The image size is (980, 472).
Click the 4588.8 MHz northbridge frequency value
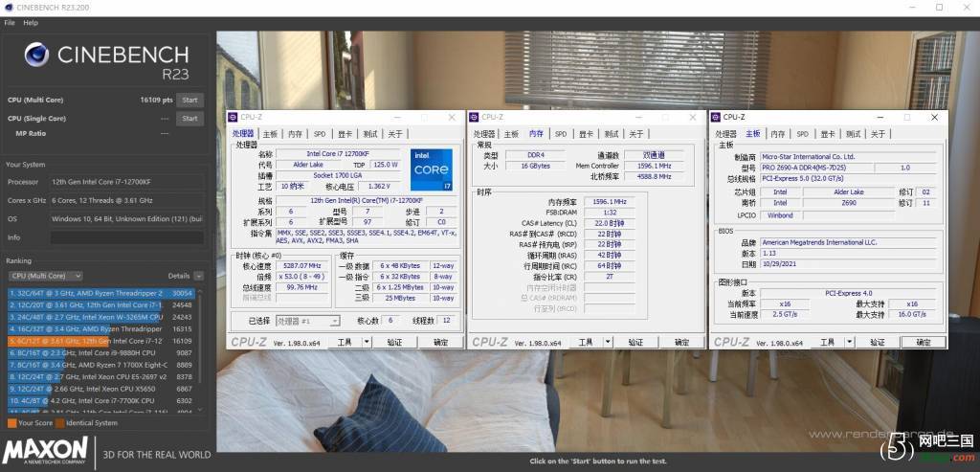(654, 177)
